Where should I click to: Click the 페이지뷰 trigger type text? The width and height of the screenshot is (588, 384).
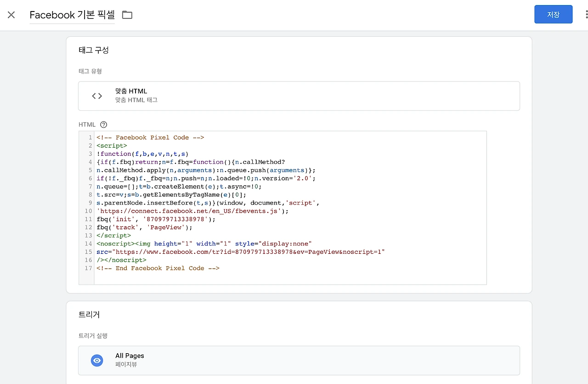pos(126,365)
